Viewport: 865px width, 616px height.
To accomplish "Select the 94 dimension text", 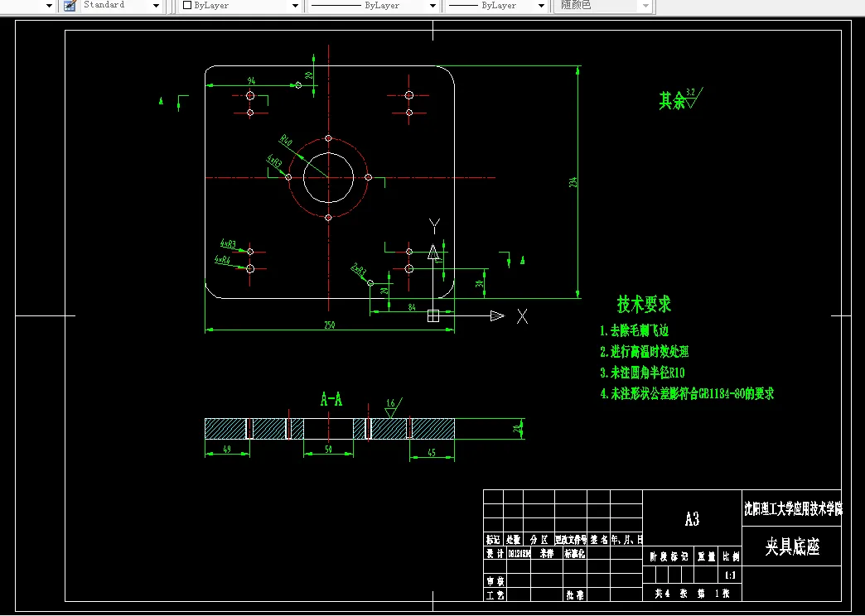I will (251, 80).
